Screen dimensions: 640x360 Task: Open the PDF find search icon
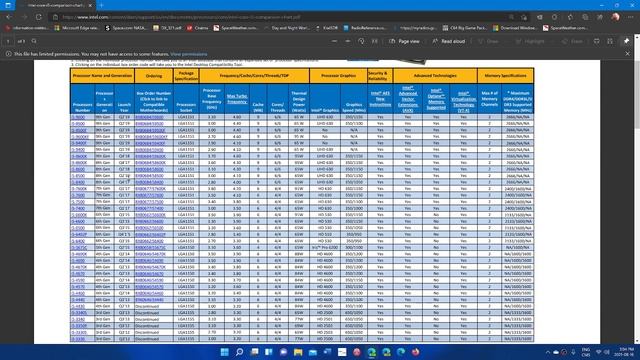coord(34,41)
